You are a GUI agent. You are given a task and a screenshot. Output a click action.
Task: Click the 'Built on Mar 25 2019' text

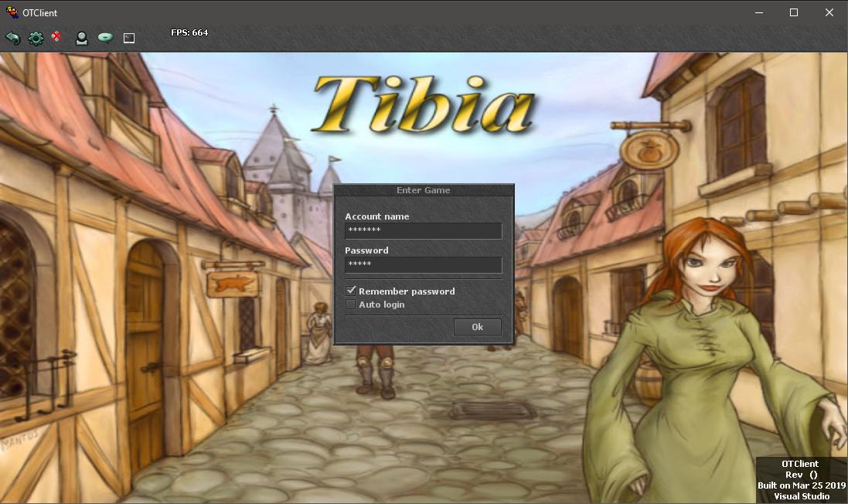(x=802, y=485)
